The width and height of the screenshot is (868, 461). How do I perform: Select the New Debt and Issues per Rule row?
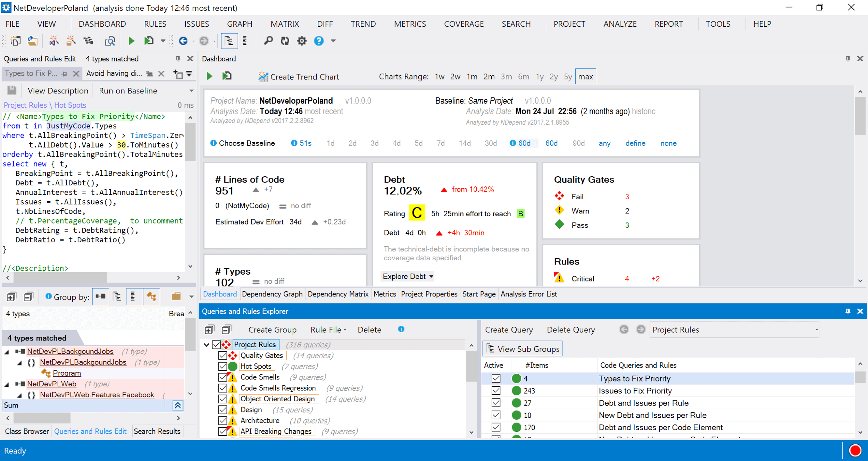(668, 415)
